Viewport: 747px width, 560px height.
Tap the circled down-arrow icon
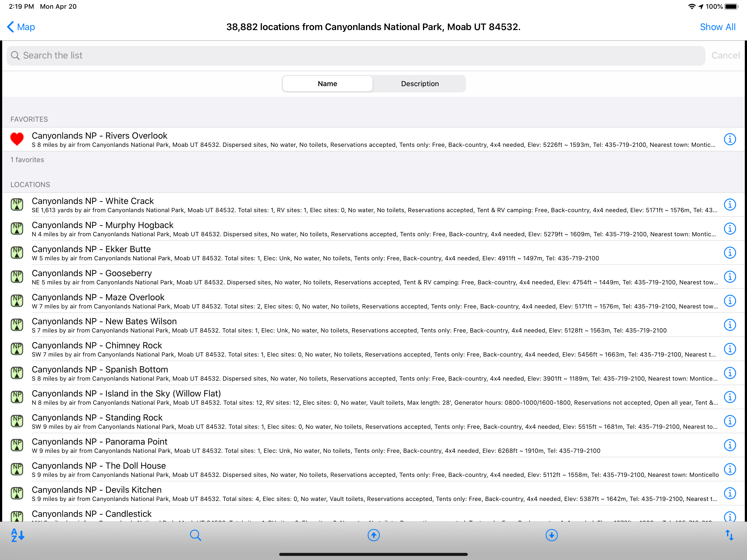552,535
